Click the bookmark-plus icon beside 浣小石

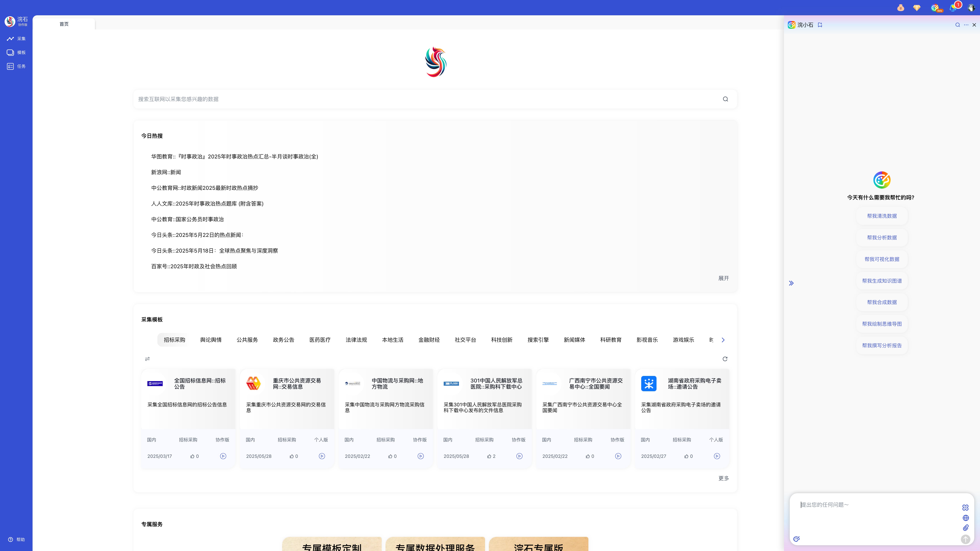pyautogui.click(x=820, y=25)
